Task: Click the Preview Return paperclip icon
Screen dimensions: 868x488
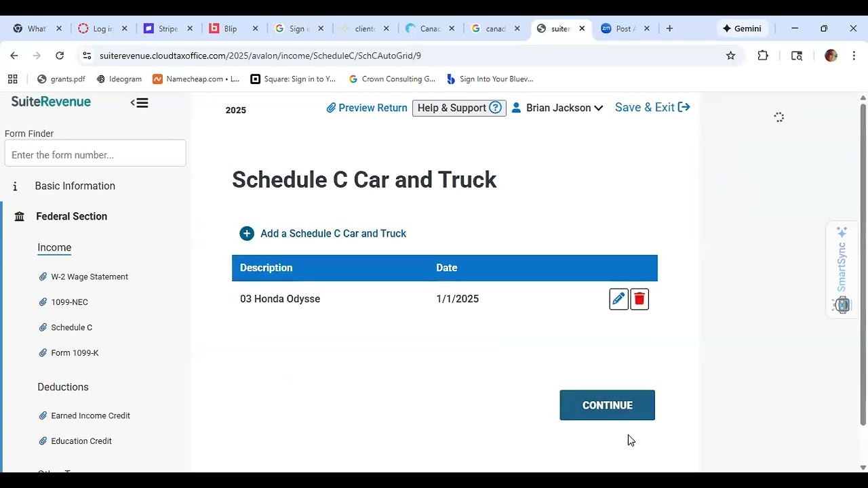Action: [x=331, y=108]
